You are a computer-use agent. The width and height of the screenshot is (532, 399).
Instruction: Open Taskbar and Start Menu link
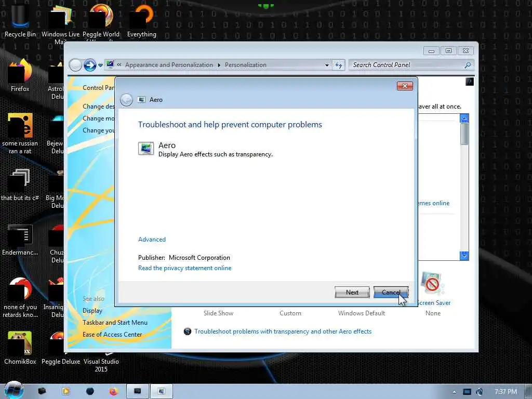pos(115,322)
